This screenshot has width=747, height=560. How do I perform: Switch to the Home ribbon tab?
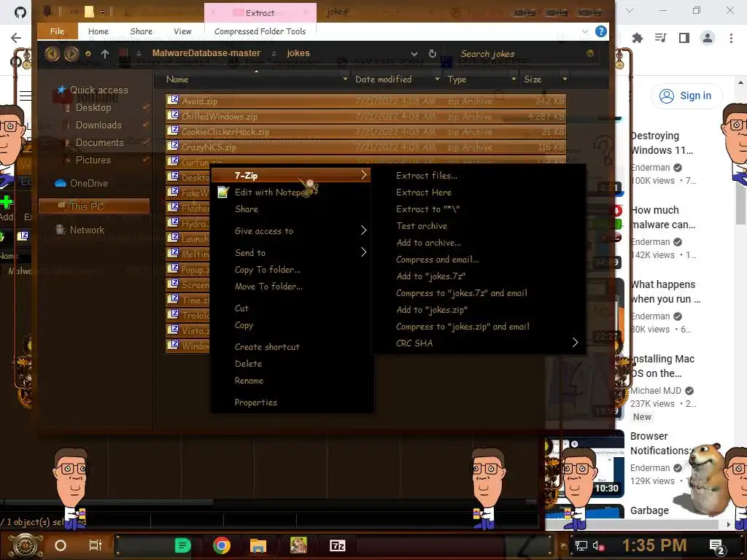(x=98, y=31)
